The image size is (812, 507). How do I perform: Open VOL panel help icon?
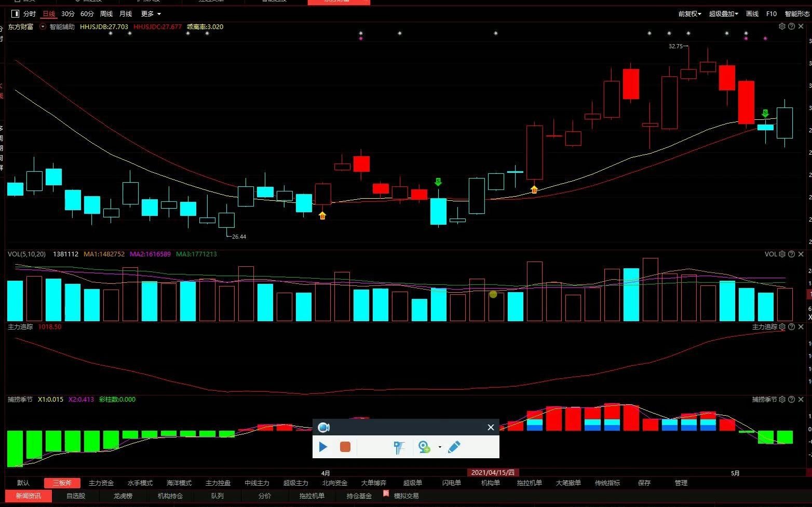(x=791, y=254)
